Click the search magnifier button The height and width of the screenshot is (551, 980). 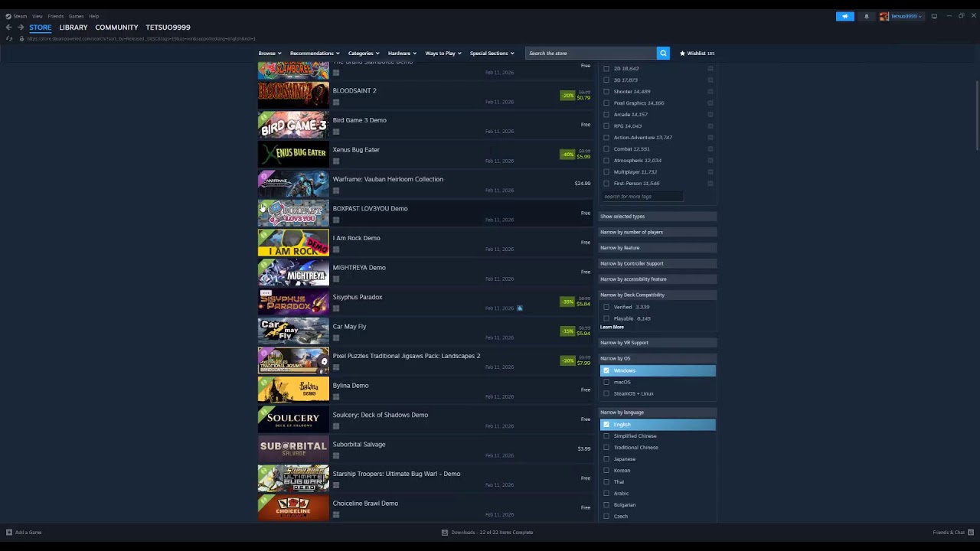(x=663, y=54)
